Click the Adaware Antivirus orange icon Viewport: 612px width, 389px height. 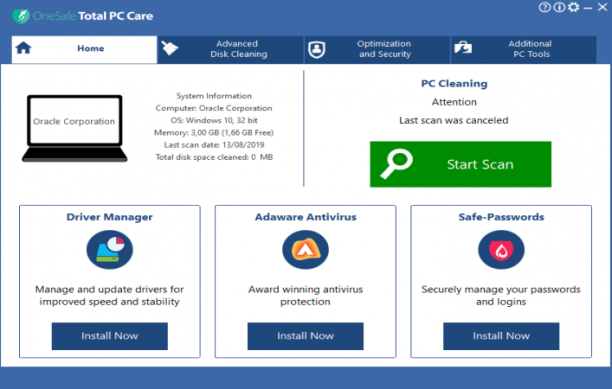306,250
